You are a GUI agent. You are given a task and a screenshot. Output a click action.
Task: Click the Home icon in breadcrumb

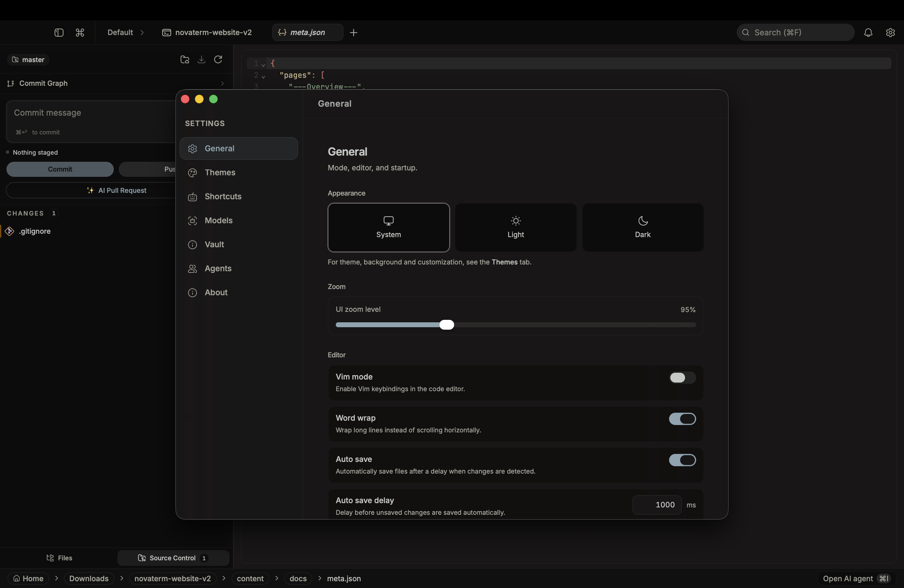[x=17, y=578]
